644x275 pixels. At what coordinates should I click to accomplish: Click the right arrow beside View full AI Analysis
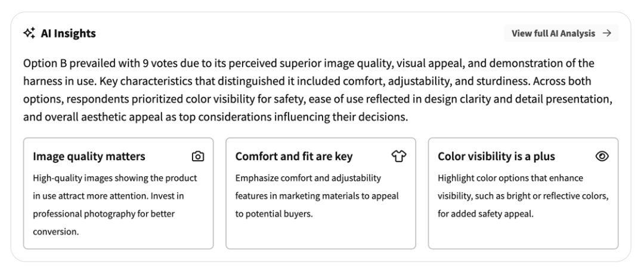pos(607,33)
